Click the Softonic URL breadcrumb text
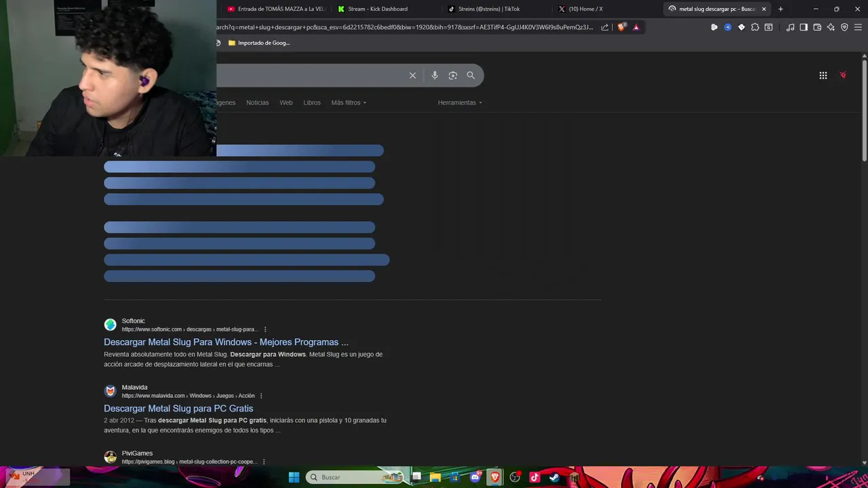The width and height of the screenshot is (868, 488). coord(189,329)
